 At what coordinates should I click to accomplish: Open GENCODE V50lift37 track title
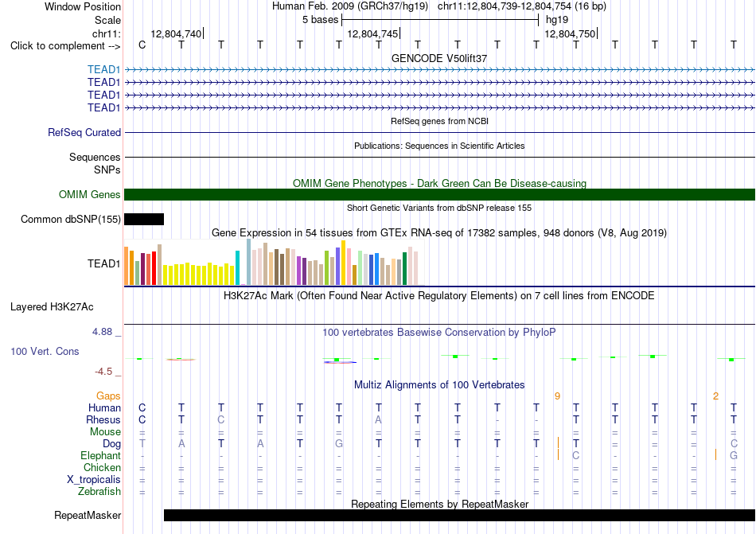click(439, 58)
